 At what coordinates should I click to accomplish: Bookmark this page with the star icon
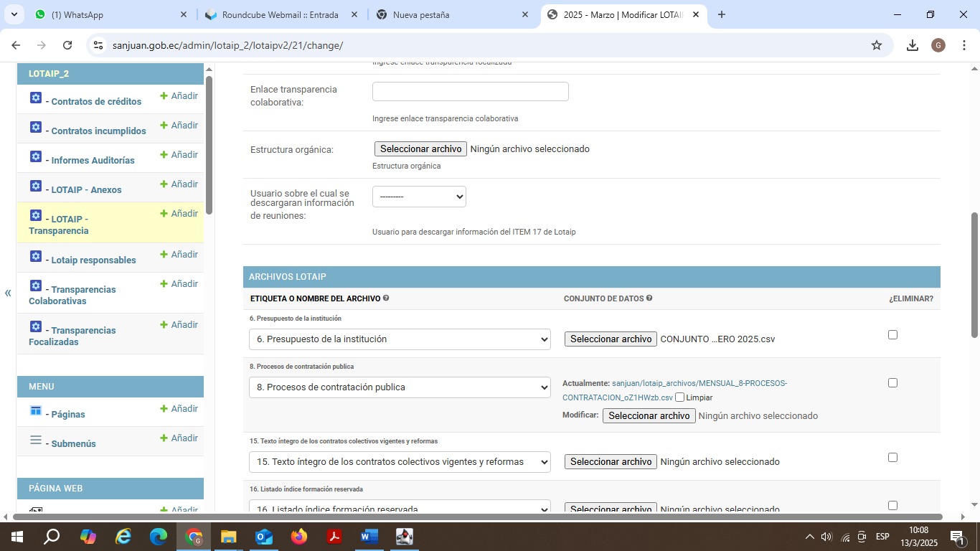point(876,45)
